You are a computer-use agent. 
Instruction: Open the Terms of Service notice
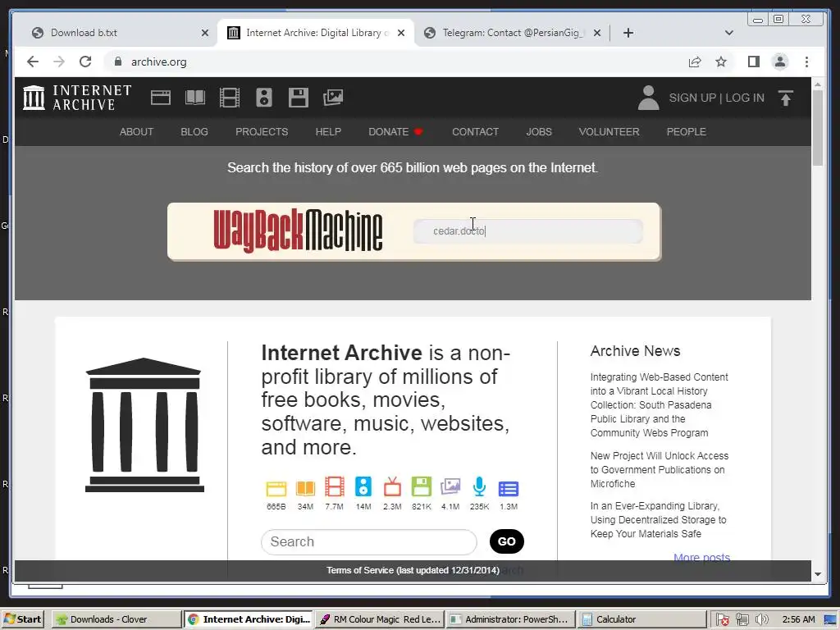(413, 571)
